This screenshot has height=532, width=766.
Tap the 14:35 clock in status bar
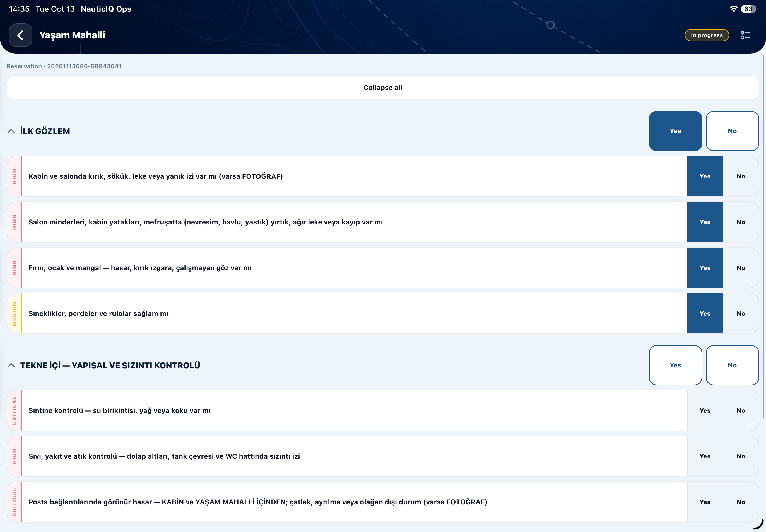pos(19,9)
